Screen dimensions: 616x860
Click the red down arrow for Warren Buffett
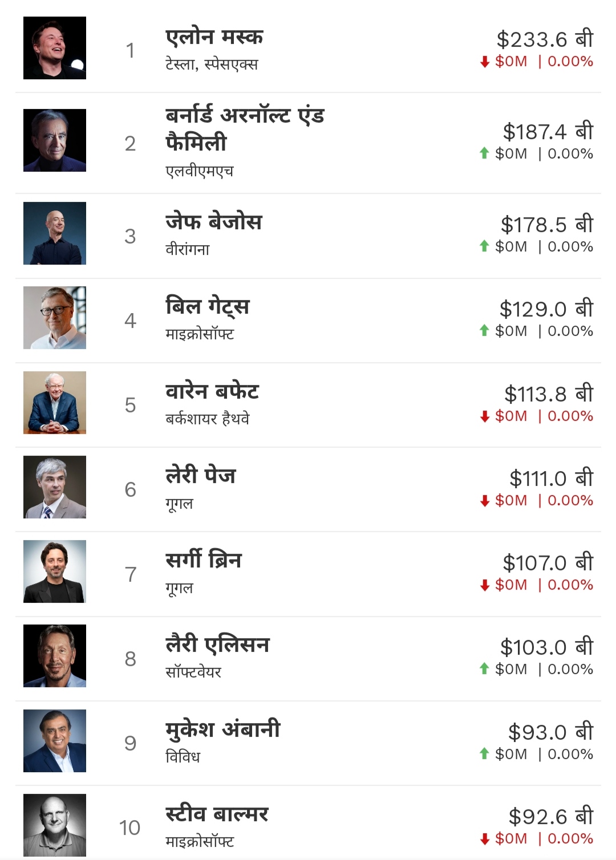[485, 416]
